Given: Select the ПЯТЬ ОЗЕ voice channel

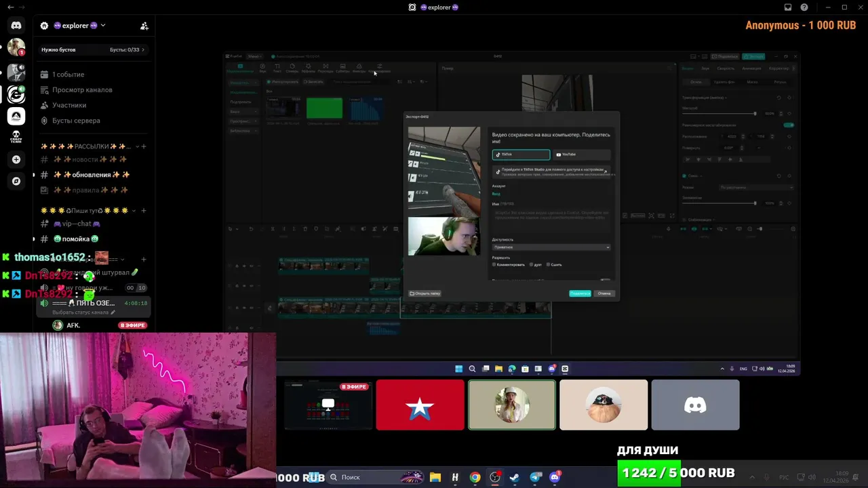Looking at the screenshot, I should [x=93, y=303].
